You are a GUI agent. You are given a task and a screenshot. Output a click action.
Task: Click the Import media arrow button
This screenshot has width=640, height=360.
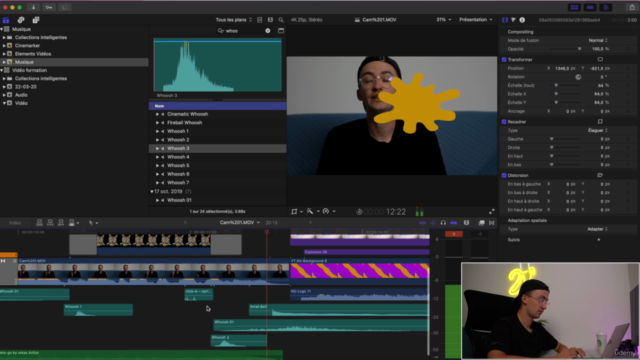point(33,7)
